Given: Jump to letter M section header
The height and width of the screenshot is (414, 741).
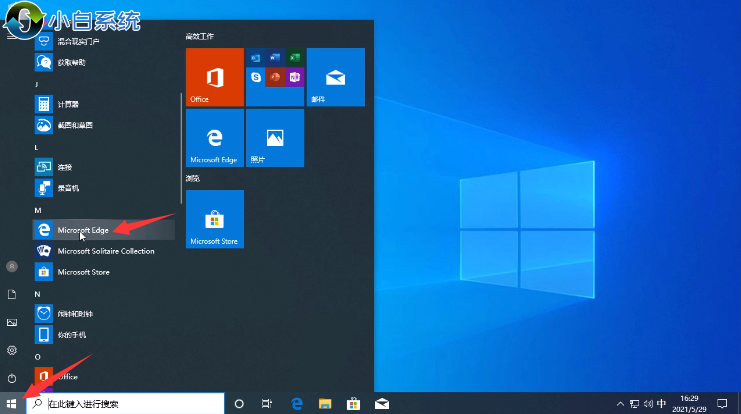Looking at the screenshot, I should [x=37, y=210].
